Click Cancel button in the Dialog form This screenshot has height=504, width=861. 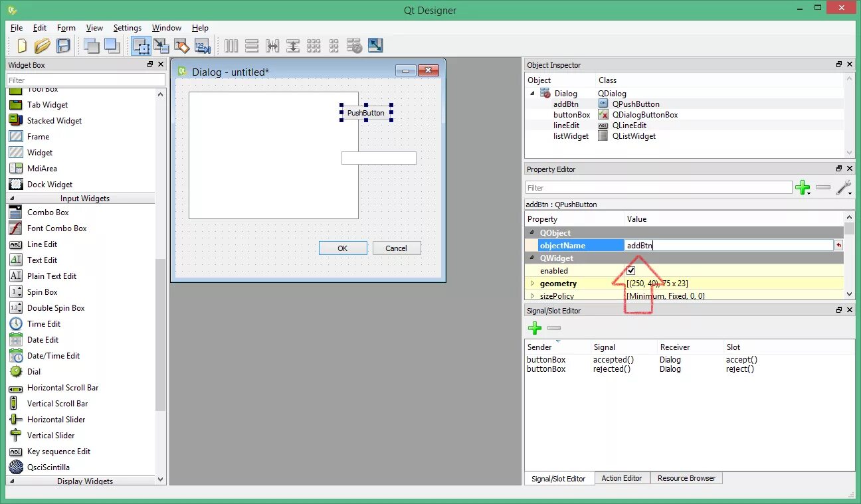point(397,248)
